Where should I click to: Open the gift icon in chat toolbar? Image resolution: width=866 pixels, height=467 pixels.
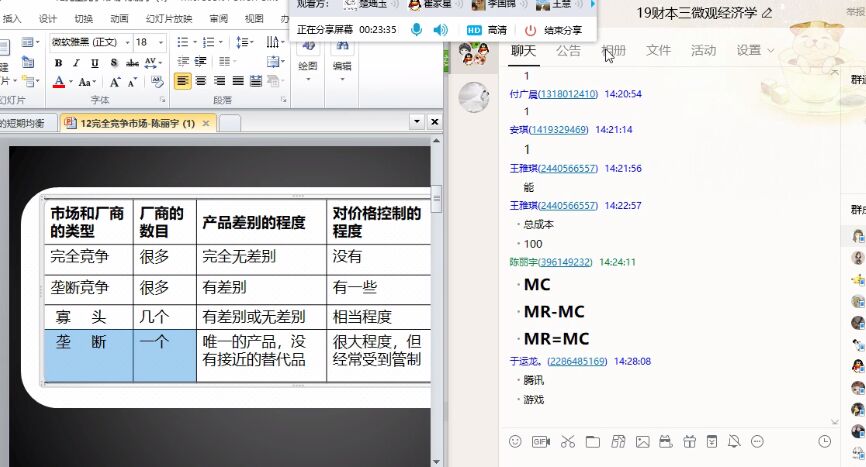click(x=688, y=441)
